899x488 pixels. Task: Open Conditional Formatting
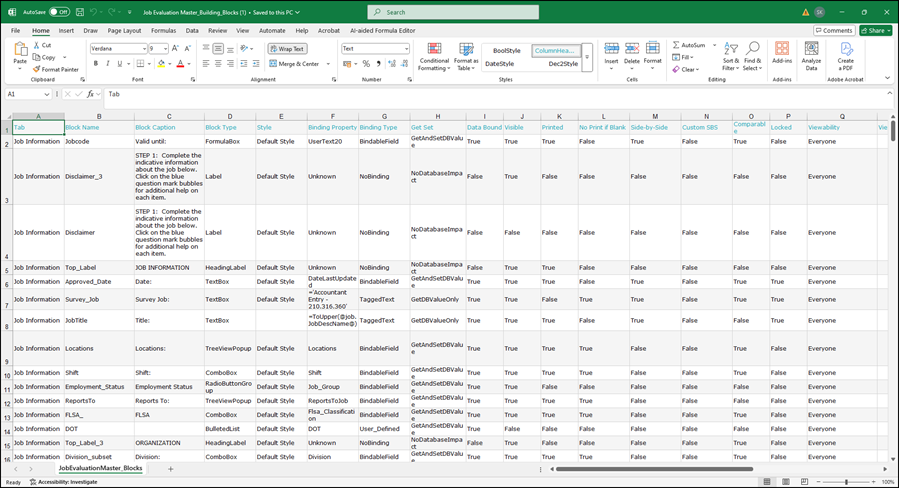434,56
